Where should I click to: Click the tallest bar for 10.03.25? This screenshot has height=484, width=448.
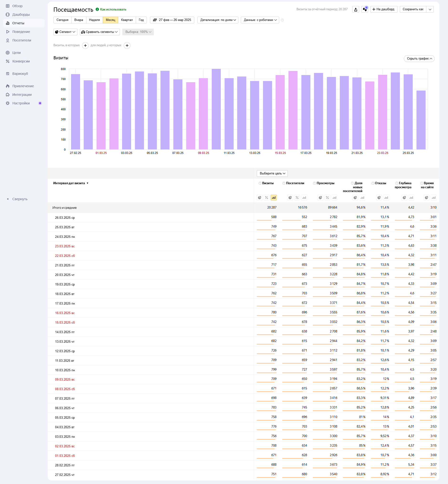(216, 109)
